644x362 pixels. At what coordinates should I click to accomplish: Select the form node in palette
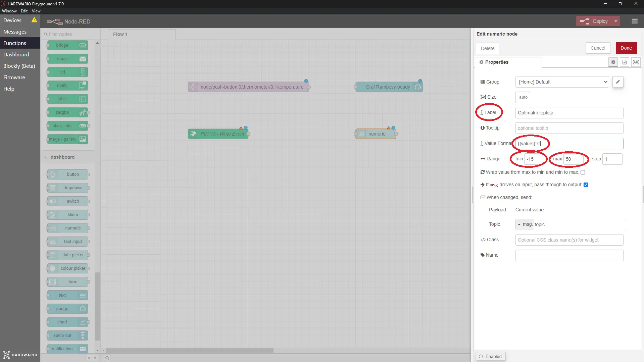(x=68, y=282)
